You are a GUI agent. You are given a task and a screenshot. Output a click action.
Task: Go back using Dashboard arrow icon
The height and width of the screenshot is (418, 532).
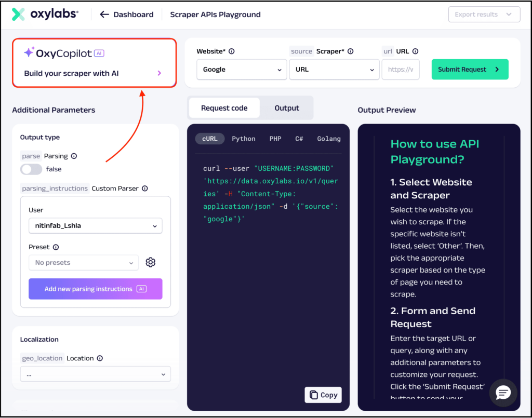coord(104,15)
